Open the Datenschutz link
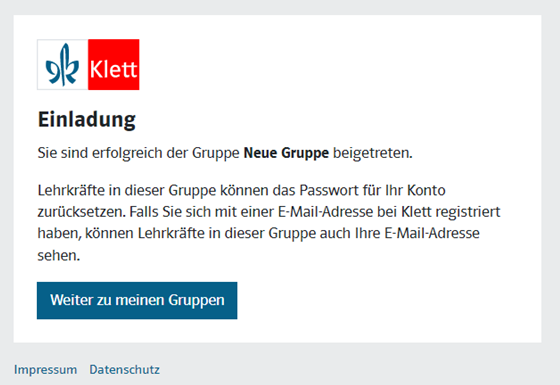This screenshot has height=385, width=560. point(124,369)
